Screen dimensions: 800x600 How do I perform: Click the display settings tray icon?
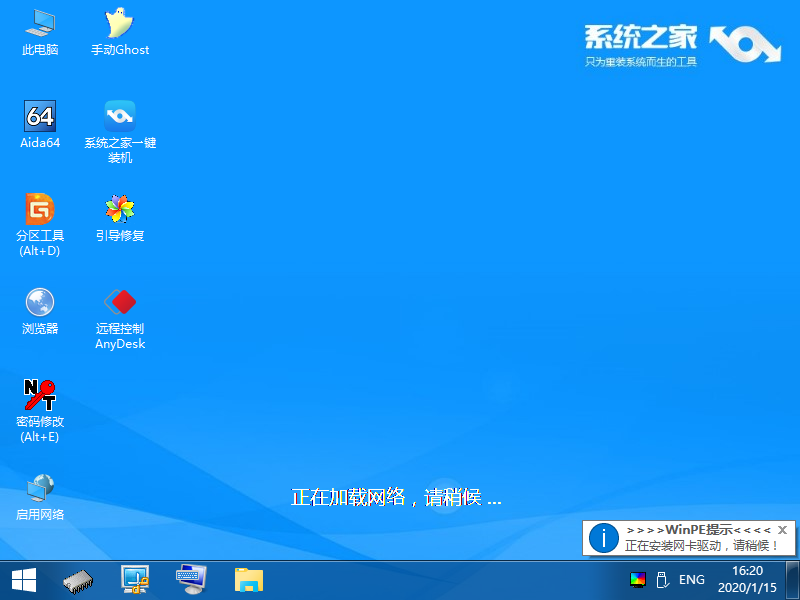coord(637,579)
